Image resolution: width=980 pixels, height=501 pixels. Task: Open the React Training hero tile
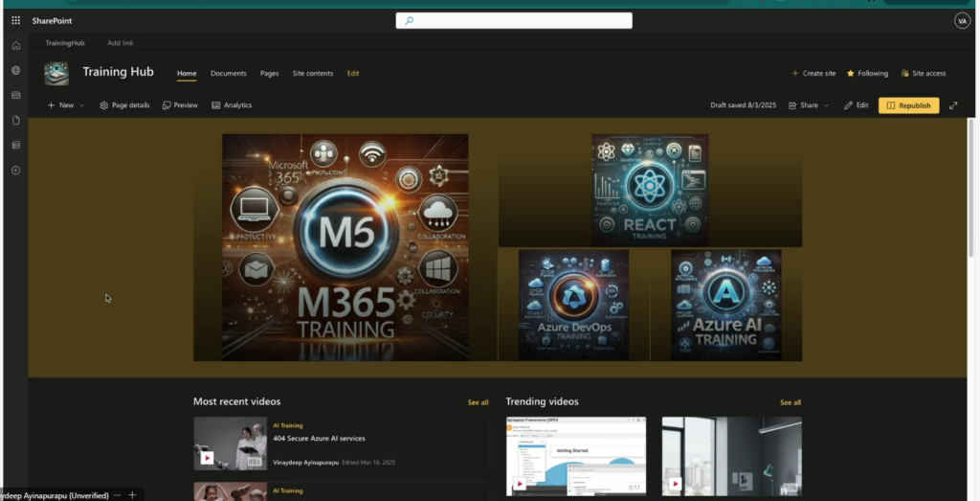(x=650, y=190)
